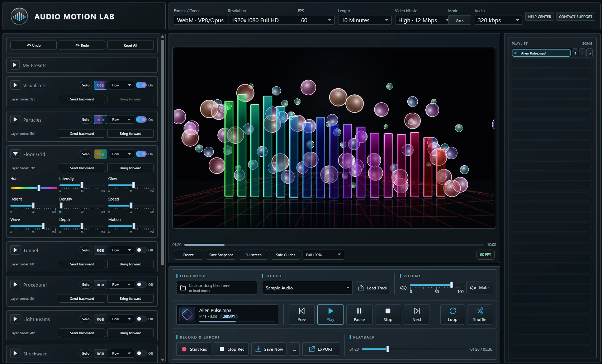The image size is (602, 364).
Task: Solo the Particles layer
Action: pyautogui.click(x=86, y=120)
